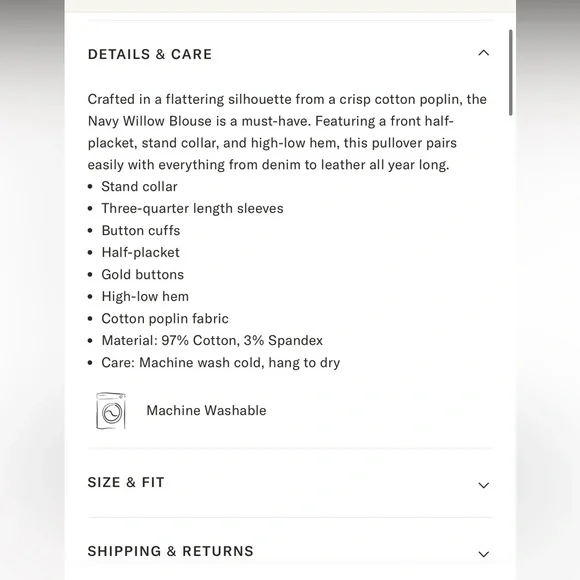The height and width of the screenshot is (580, 580).
Task: Click the 'Half-placket' list item
Action: coord(141,253)
